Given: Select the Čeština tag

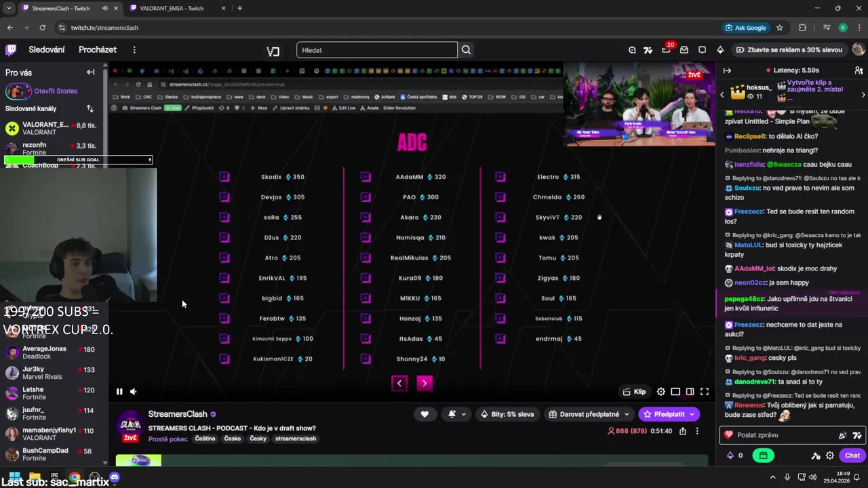Looking at the screenshot, I should point(205,439).
